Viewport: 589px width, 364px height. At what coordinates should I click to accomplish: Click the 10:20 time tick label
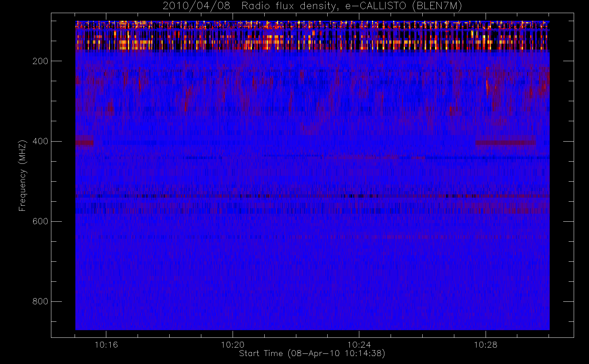point(233,345)
